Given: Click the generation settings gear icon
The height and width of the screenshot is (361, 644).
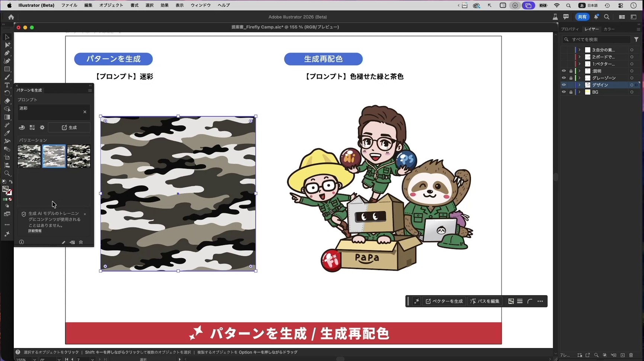Looking at the screenshot, I should (x=42, y=128).
